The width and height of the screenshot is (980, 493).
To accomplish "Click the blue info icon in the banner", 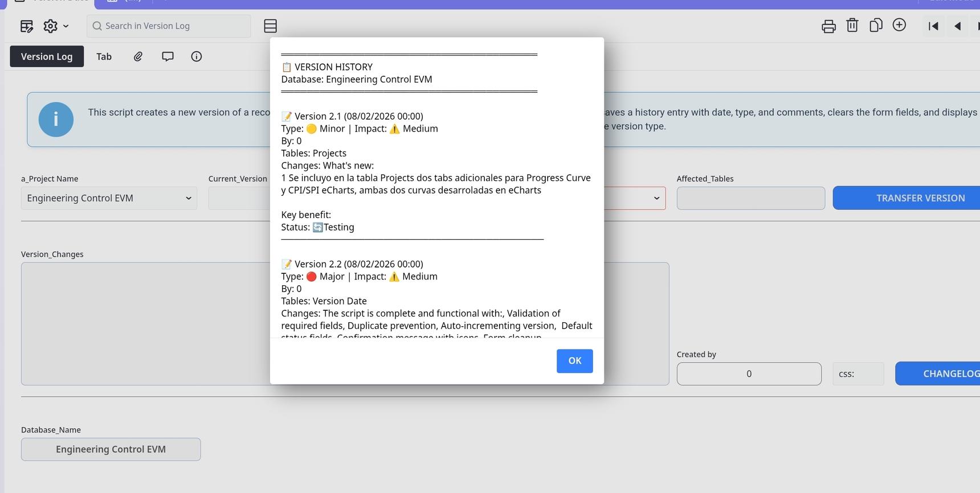I will click(x=56, y=120).
